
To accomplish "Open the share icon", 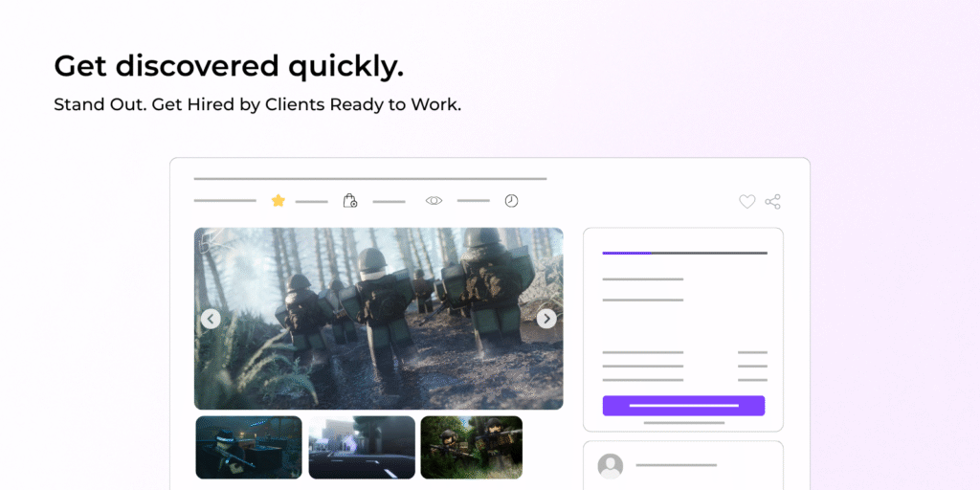I will click(x=773, y=201).
